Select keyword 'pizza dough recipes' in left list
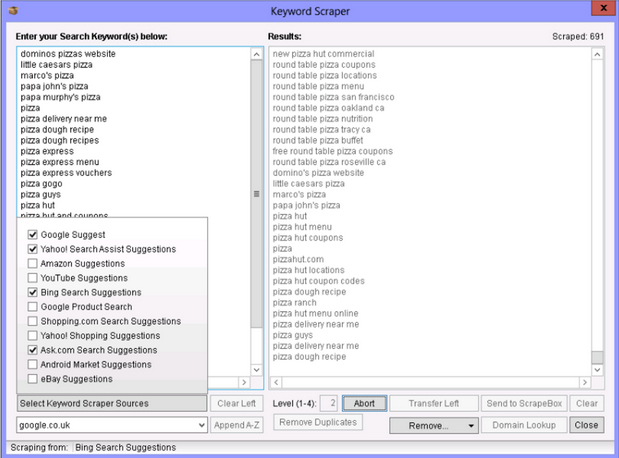This screenshot has width=619, height=458. [x=60, y=140]
